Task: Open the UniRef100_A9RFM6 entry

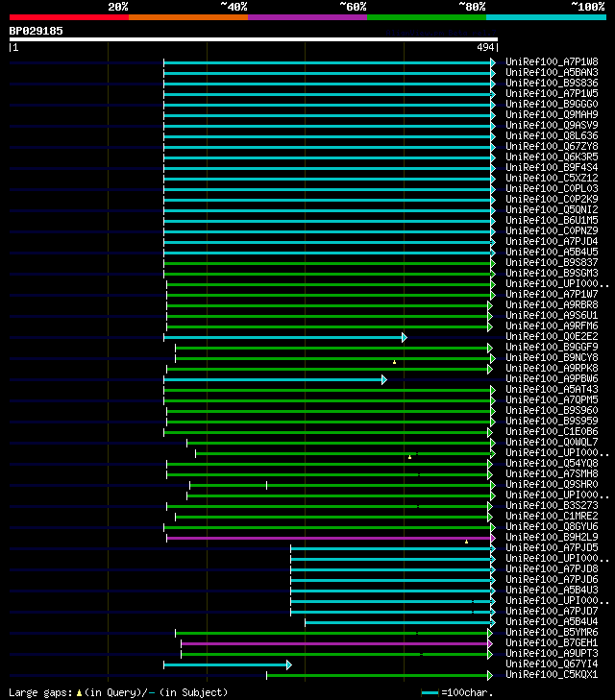Action: click(x=552, y=326)
